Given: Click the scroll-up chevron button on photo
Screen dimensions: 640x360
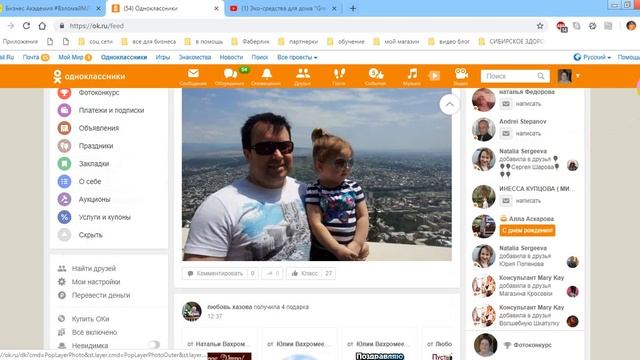Looking at the screenshot, I should [449, 104].
